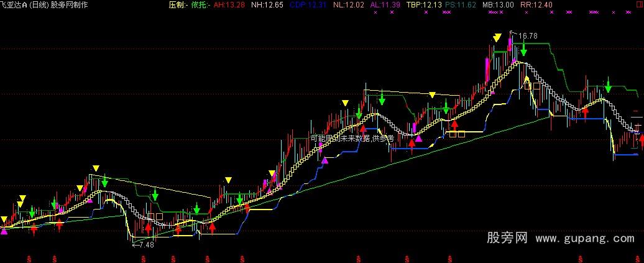The image size is (644, 263).
Task: Click the yellow triangle left of the 16.78 peak
Action: pos(497,38)
